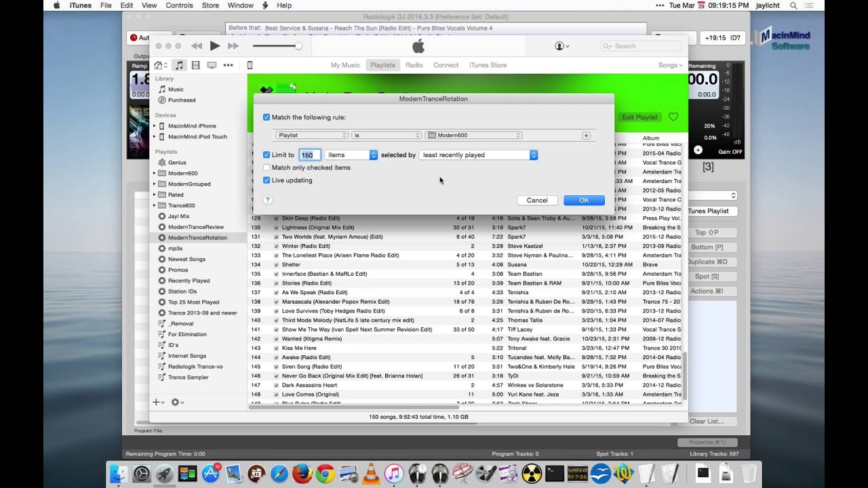This screenshot has height=488, width=868.
Task: Uncheck the song Kiss Me Here
Action: click(x=276, y=348)
